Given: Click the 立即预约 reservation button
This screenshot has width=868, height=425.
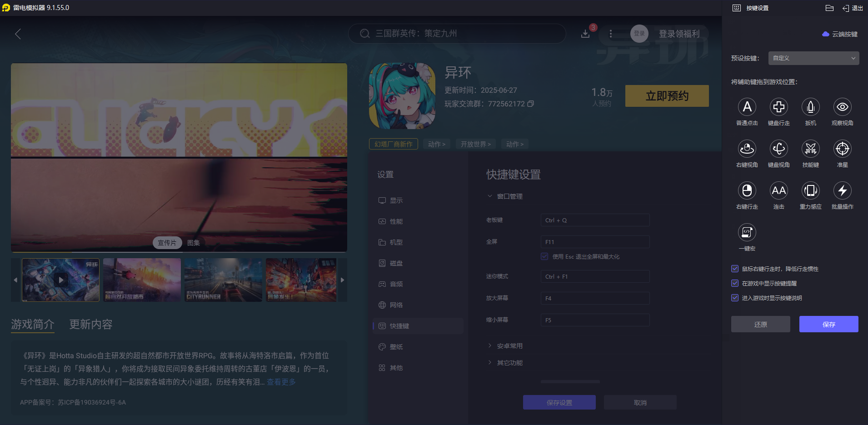Looking at the screenshot, I should pos(667,96).
